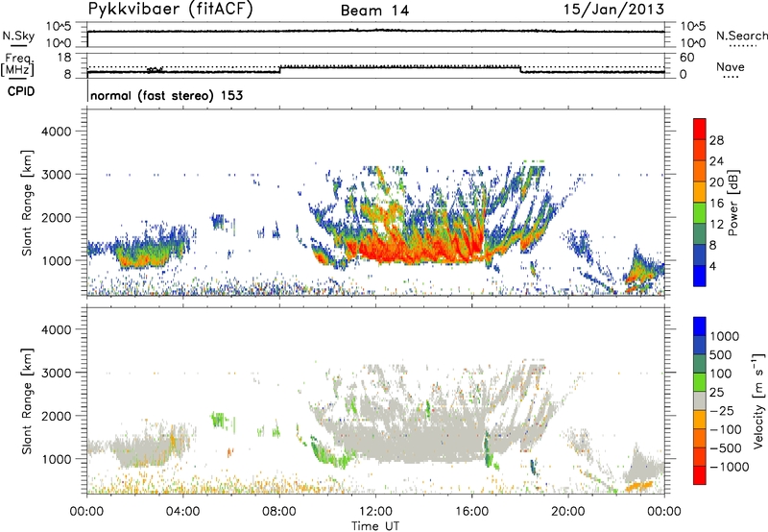Select the Velocity [m s⁻¹] color bar title
The height and width of the screenshot is (532, 768).
coord(758,400)
